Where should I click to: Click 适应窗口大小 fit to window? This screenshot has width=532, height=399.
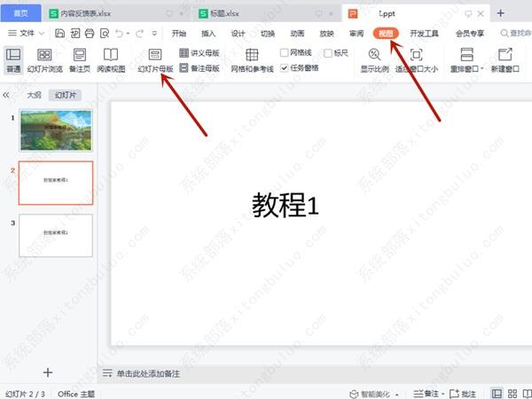pos(417,60)
